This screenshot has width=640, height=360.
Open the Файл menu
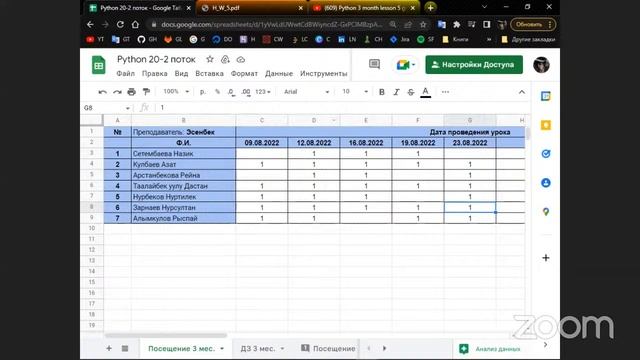(x=125, y=73)
